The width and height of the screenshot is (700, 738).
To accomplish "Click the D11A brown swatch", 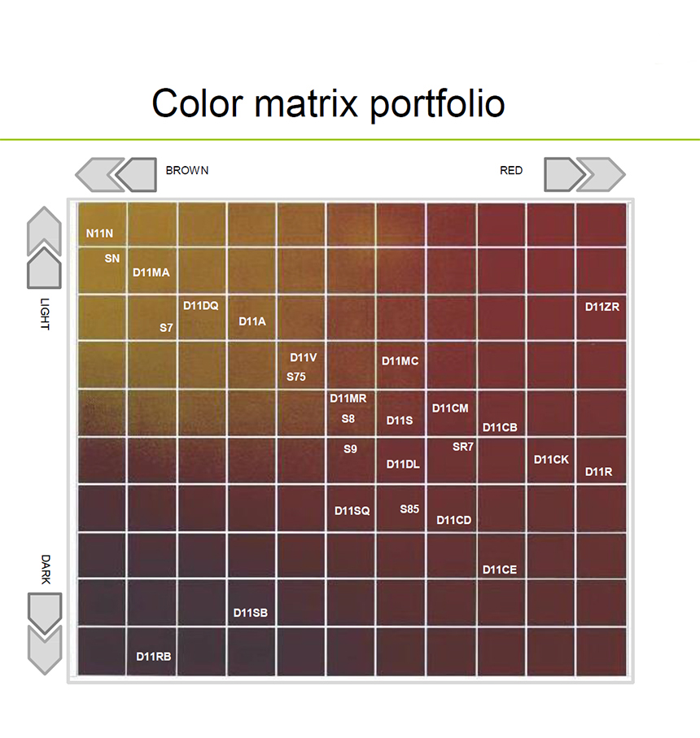I will pyautogui.click(x=252, y=317).
